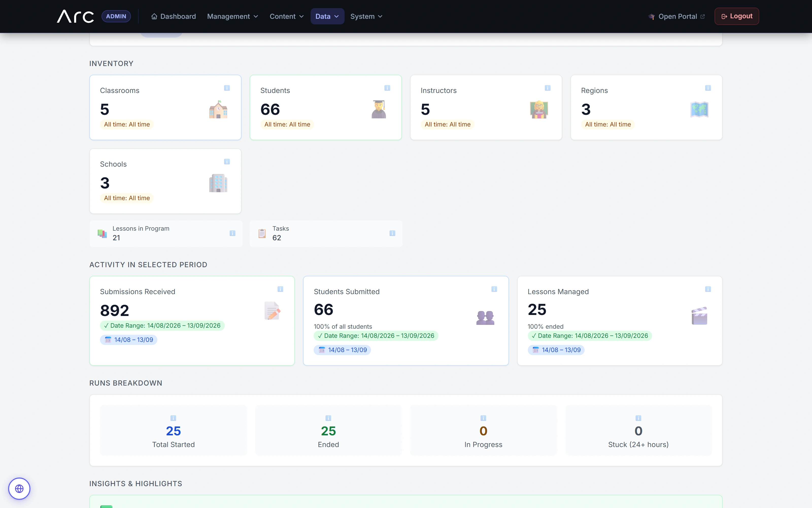Click the Logout button
The image size is (812, 508).
(736, 16)
